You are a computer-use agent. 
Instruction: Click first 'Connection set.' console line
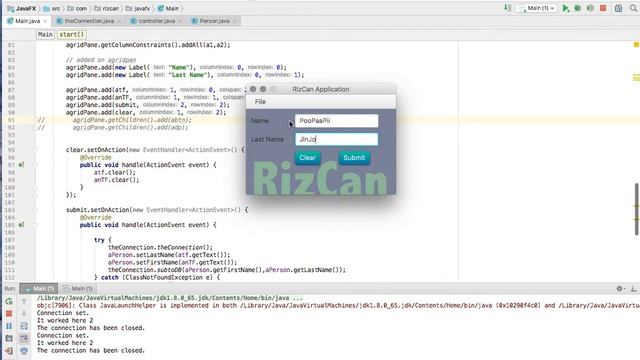click(62, 313)
